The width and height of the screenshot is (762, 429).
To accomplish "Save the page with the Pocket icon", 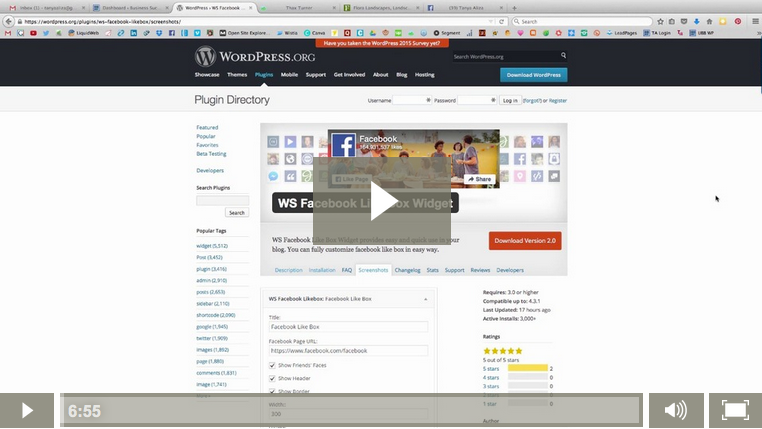I will [684, 21].
